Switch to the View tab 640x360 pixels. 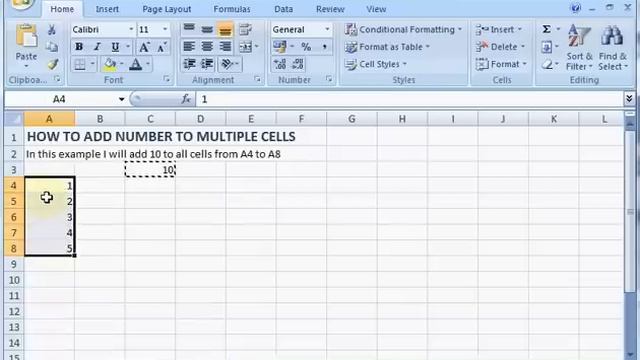coord(376,9)
